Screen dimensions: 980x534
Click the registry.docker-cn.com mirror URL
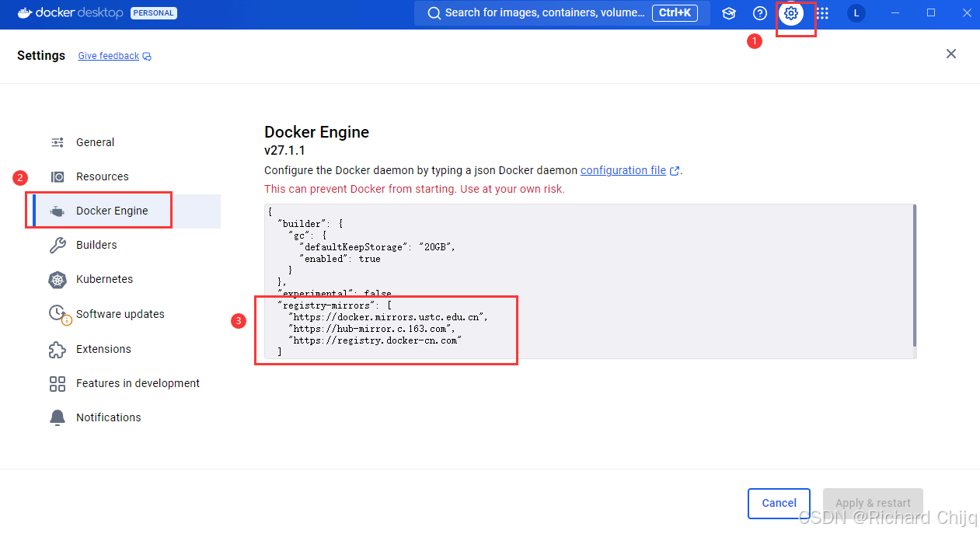coord(375,340)
